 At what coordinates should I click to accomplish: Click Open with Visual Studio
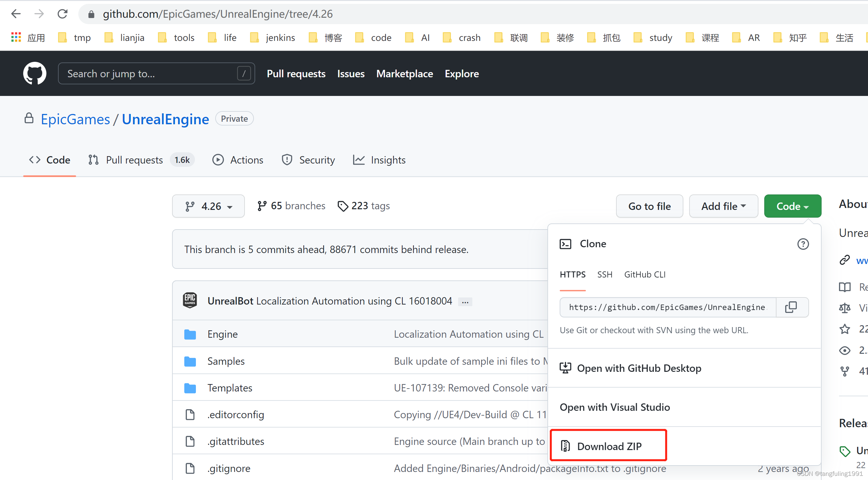click(615, 407)
